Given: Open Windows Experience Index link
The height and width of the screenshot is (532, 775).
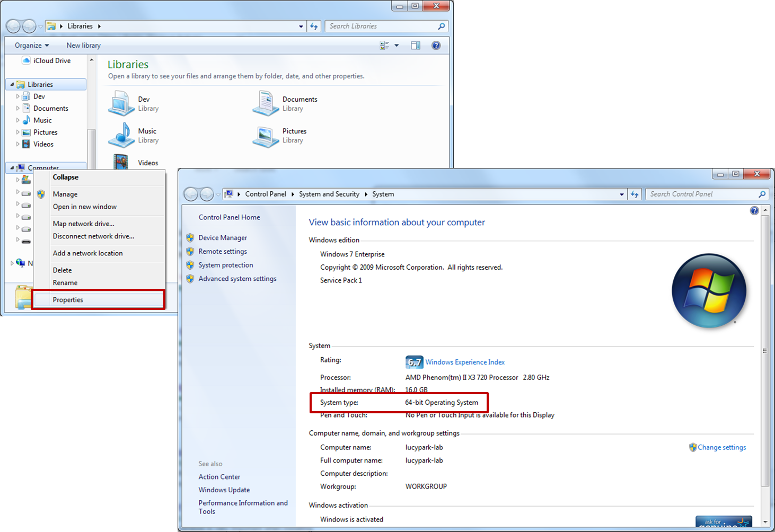Looking at the screenshot, I should (x=465, y=362).
